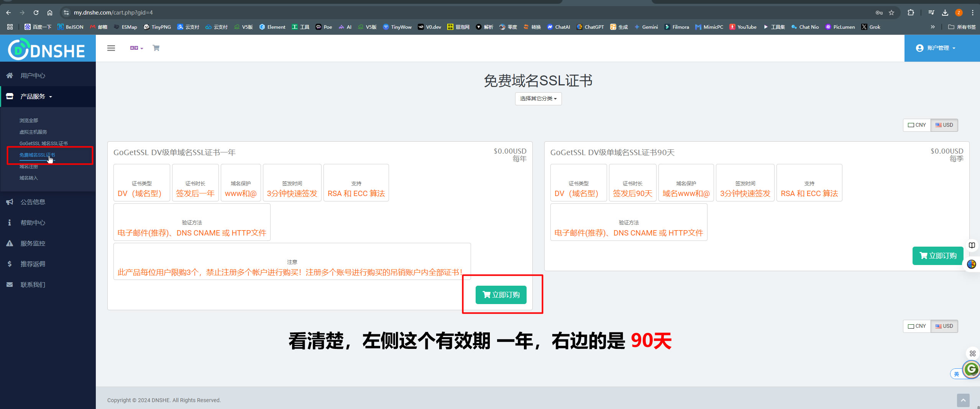This screenshot has width=980, height=409.
Task: Open the ChatGPT bookmark
Action: click(590, 27)
